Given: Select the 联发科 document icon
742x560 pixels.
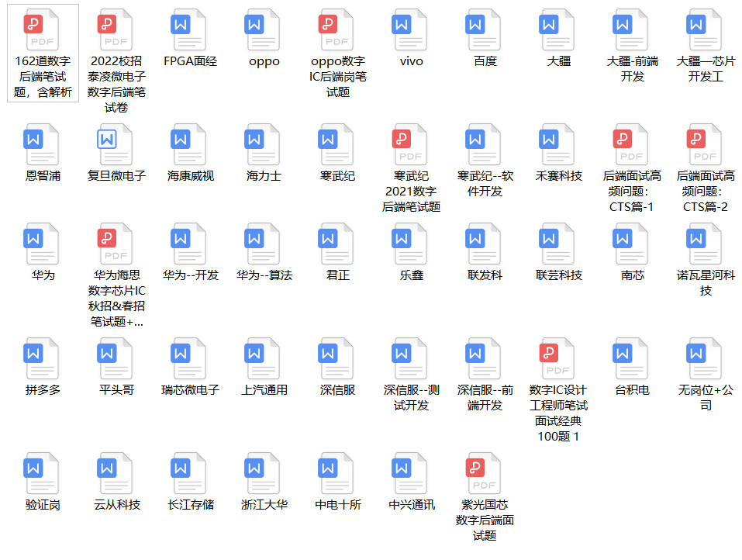Looking at the screenshot, I should (484, 244).
